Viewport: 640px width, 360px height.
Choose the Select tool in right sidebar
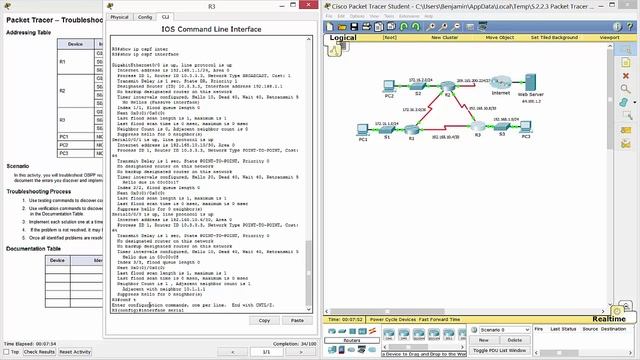626,50
